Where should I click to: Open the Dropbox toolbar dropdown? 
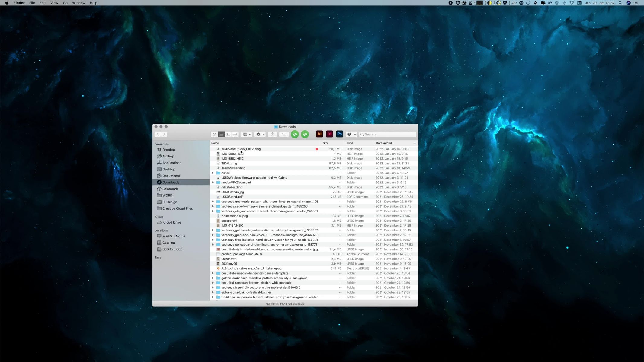[x=351, y=134]
